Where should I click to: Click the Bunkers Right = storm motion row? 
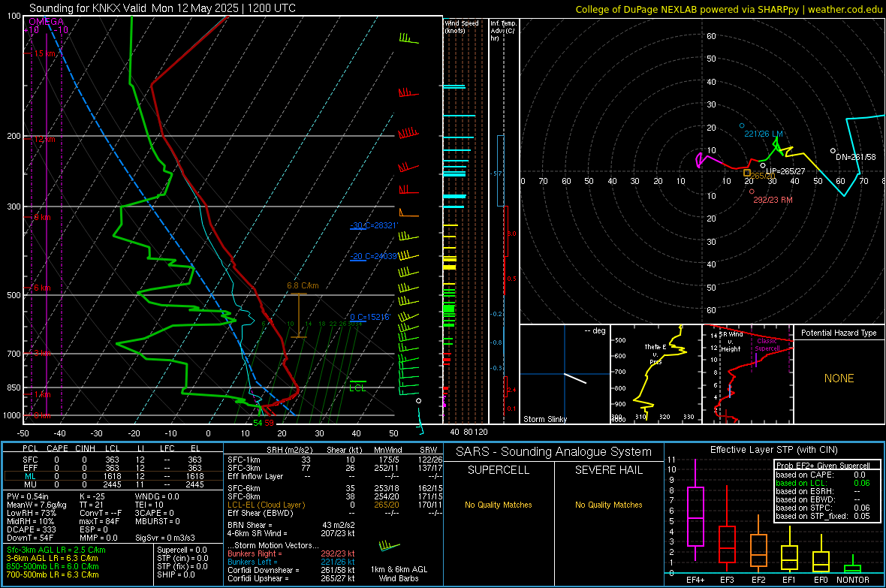(291, 553)
